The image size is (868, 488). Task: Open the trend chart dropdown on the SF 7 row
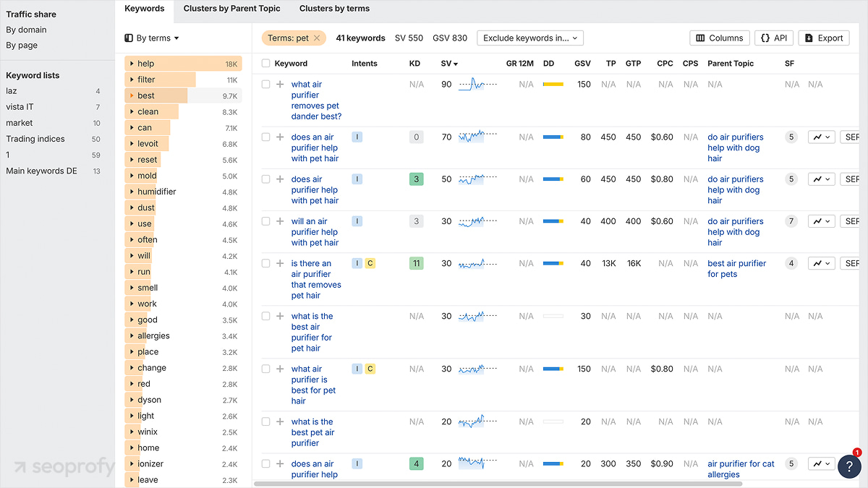[822, 221]
